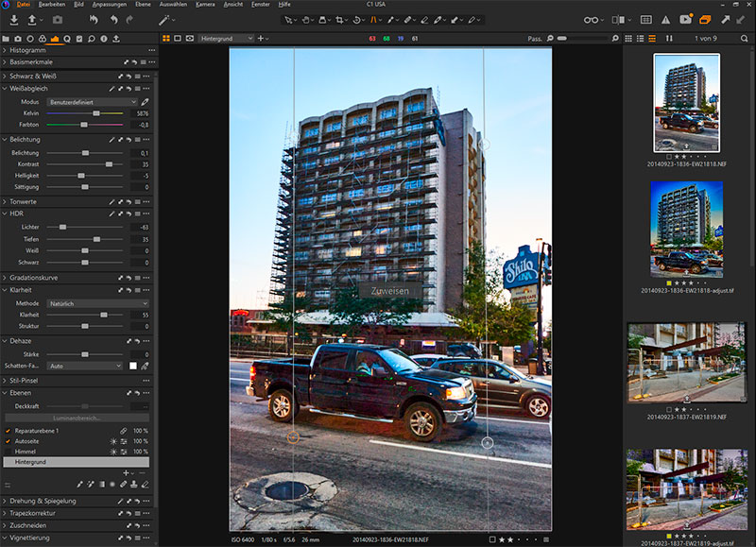Collapse the Weißabgleich panel

5,89
